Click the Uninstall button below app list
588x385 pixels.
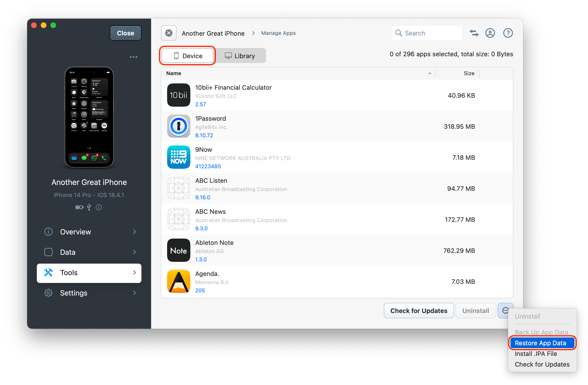(x=476, y=311)
